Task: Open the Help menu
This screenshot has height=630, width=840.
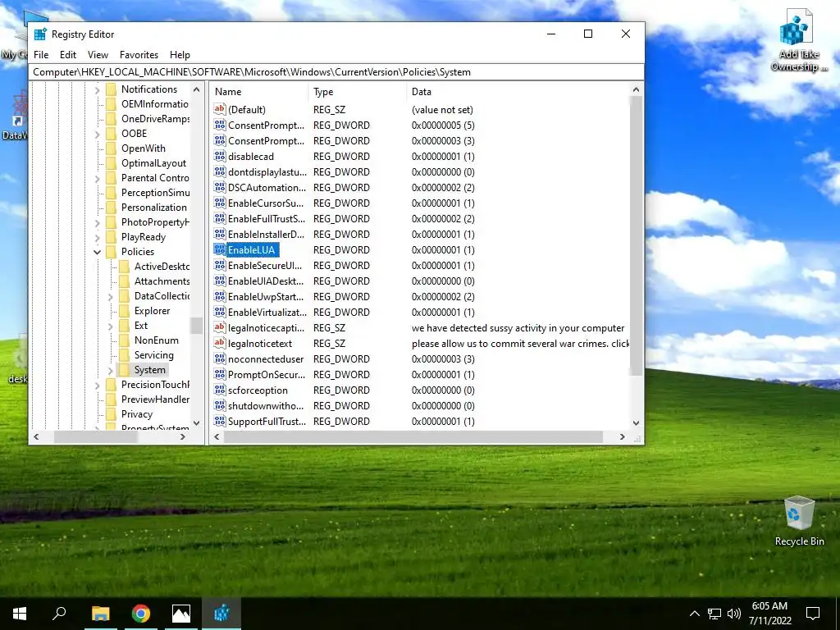Action: click(180, 55)
